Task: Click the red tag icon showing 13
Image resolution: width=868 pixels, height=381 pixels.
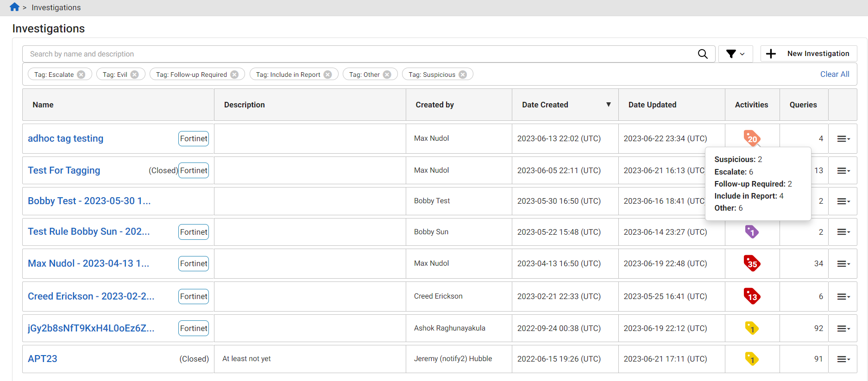Action: click(x=751, y=296)
